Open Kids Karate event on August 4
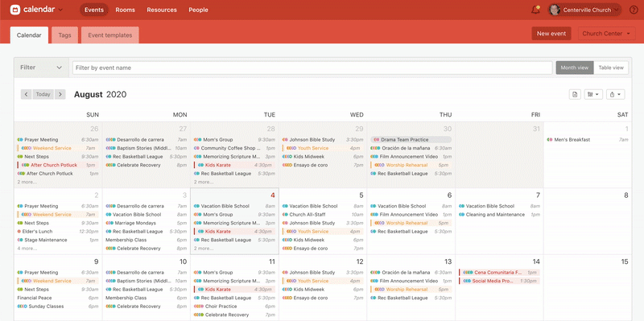Image resolution: width=644 pixels, height=321 pixels. (x=234, y=232)
